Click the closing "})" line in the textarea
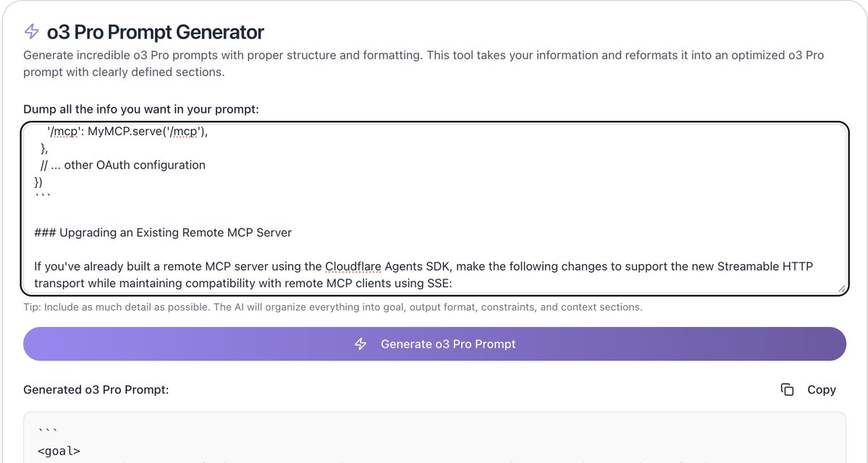 38,182
